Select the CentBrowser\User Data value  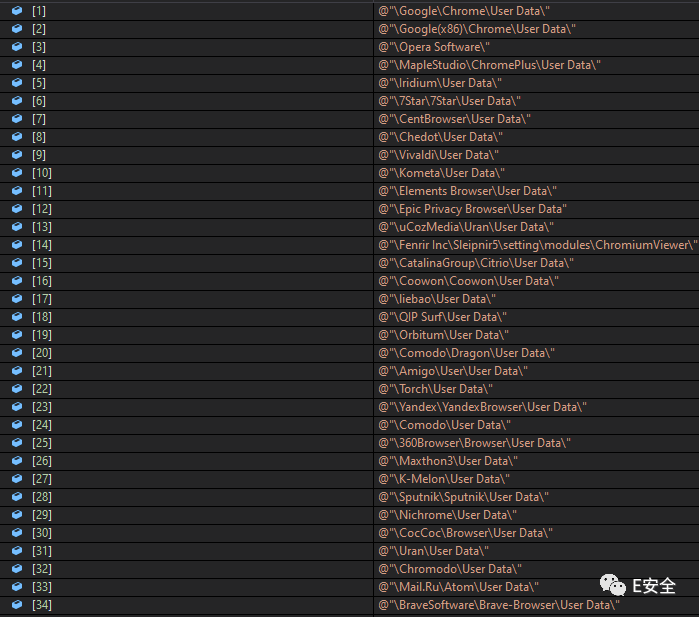point(454,119)
